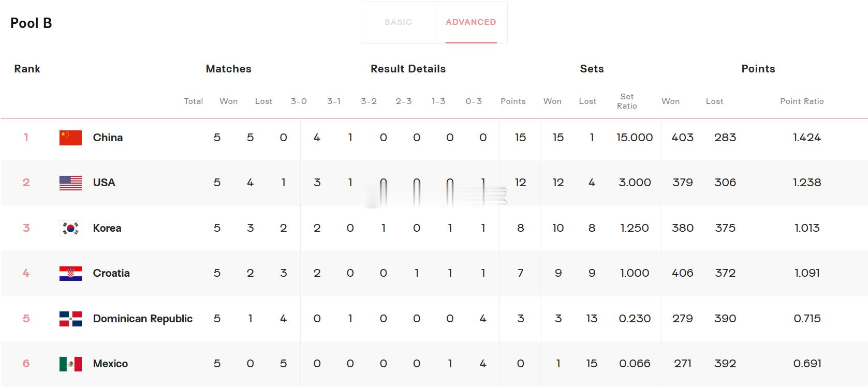Click the Set Ratio column header
Image resolution: width=868 pixels, height=389 pixels.
click(x=627, y=101)
